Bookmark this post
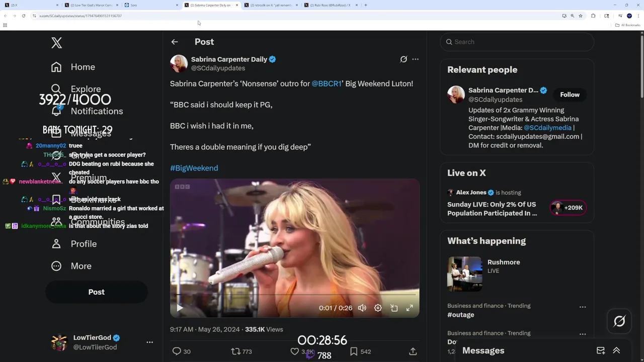This screenshot has height=362, width=644. point(354,351)
